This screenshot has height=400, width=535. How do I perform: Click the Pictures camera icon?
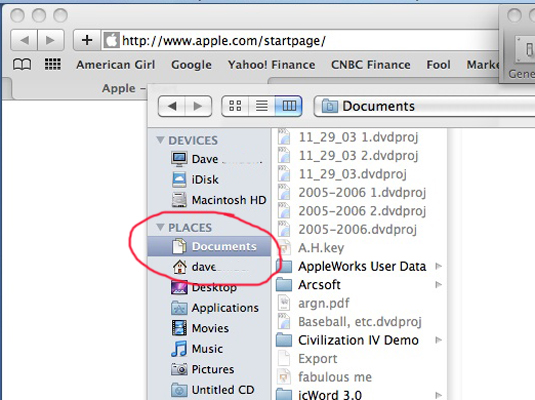pyautogui.click(x=179, y=369)
